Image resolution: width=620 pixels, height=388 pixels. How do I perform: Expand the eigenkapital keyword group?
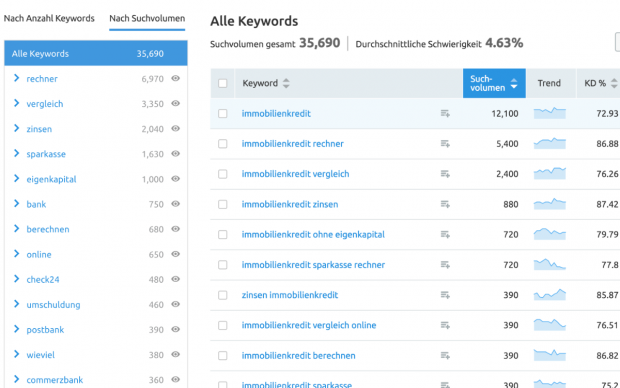coord(16,179)
